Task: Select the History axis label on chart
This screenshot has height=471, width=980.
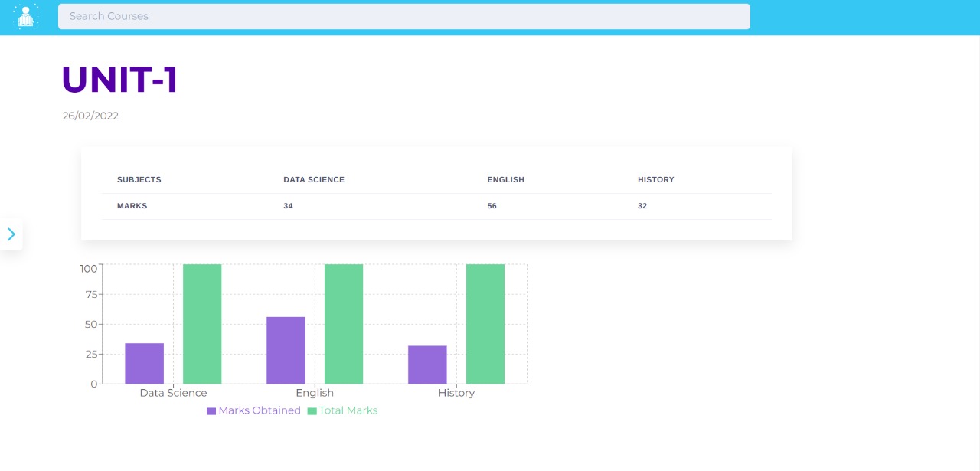Action: pyautogui.click(x=456, y=393)
